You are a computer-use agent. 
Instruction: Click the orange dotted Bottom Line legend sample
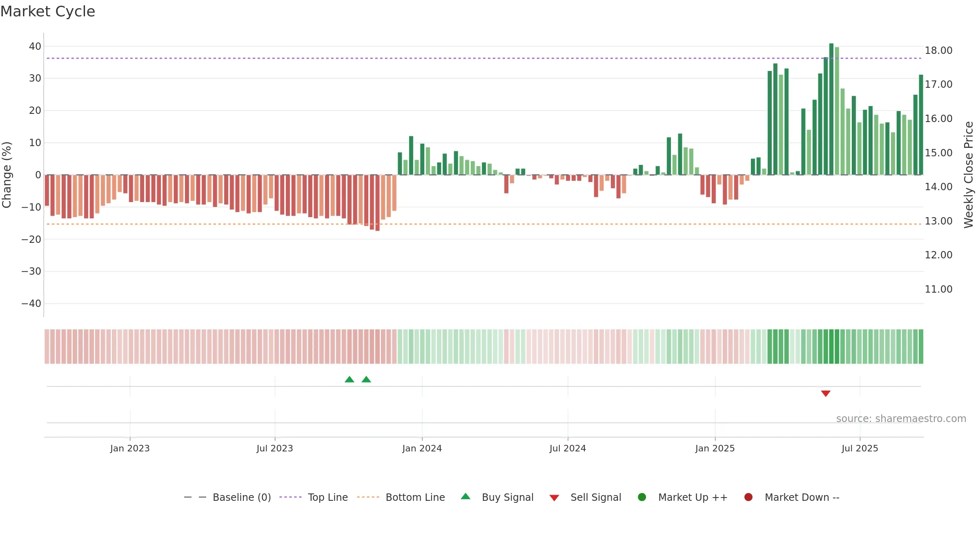point(368,497)
